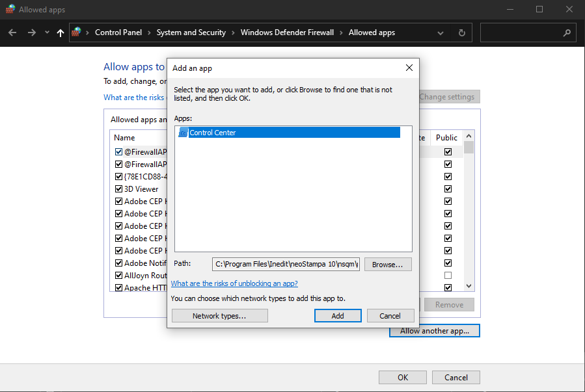Expand chevron after Windows Defender Firewall
Screen dimensions: 585x392
click(341, 33)
